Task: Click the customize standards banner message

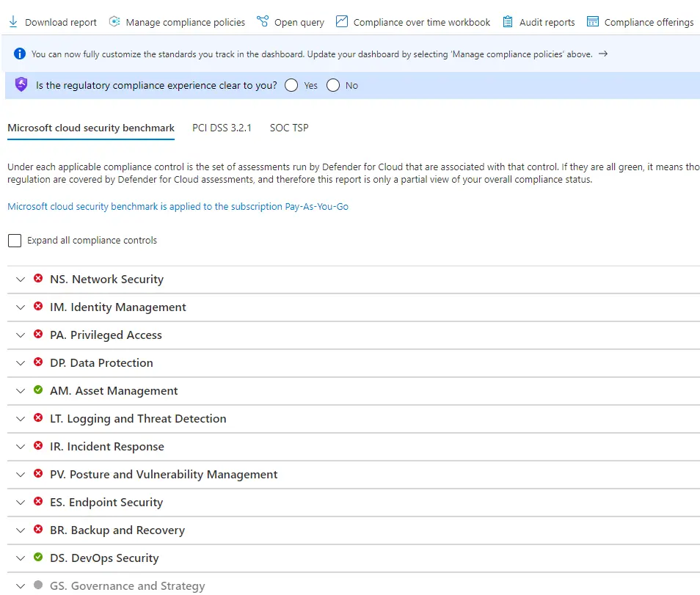Action: [312, 54]
